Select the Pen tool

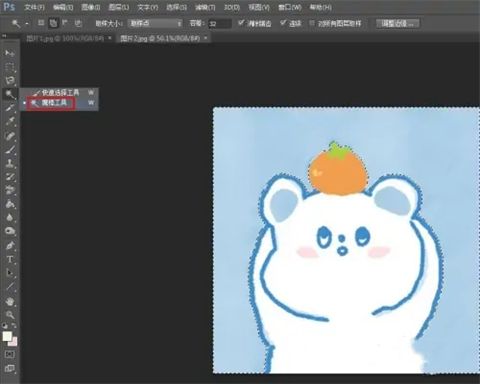click(10, 246)
